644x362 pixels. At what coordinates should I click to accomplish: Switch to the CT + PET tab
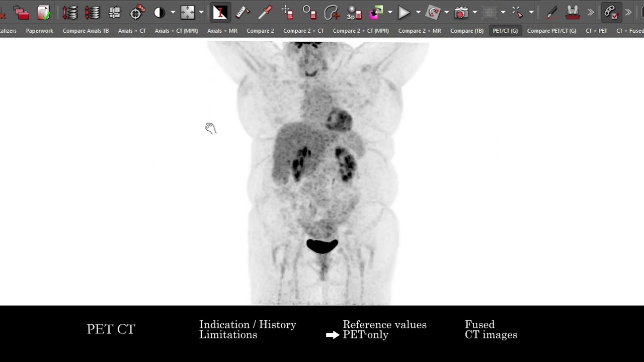click(596, 31)
